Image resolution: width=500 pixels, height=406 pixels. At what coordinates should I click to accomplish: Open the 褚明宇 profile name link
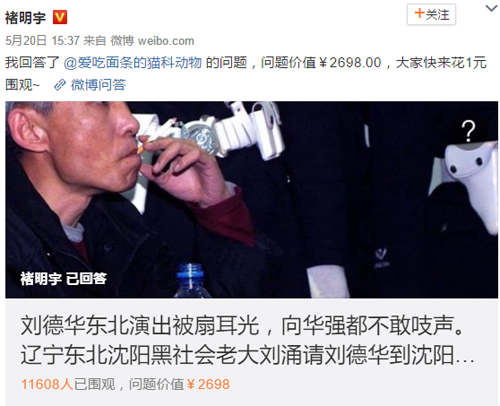pyautogui.click(x=25, y=17)
